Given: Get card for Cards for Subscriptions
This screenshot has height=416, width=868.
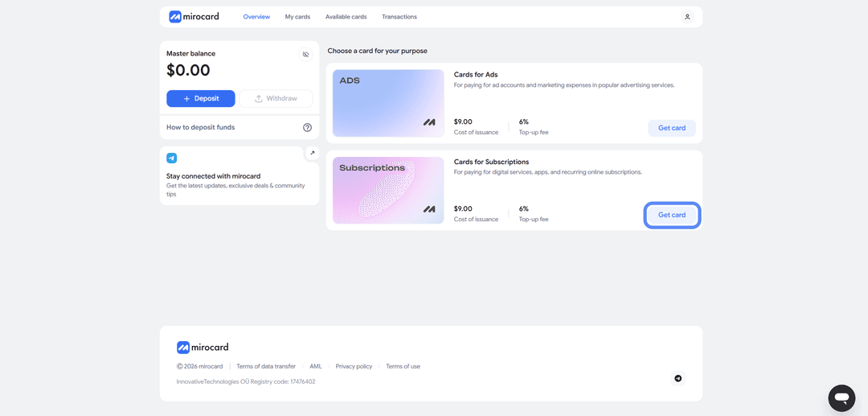Looking at the screenshot, I should click(x=672, y=215).
